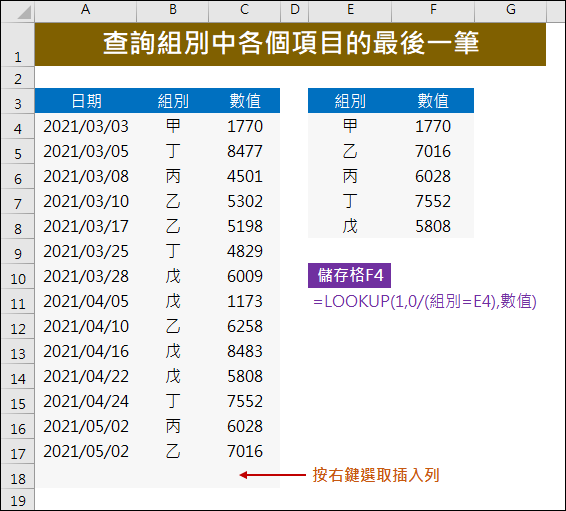
Task: Click group 戊 in column E
Action: point(350,226)
